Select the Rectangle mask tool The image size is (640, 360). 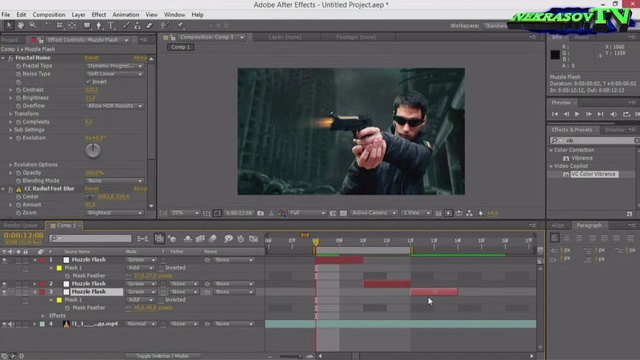tap(87, 25)
